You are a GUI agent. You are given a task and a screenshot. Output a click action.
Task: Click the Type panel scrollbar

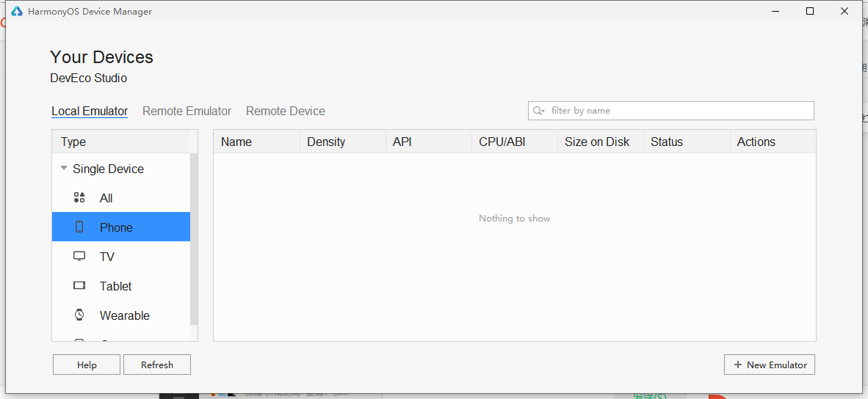point(194,238)
